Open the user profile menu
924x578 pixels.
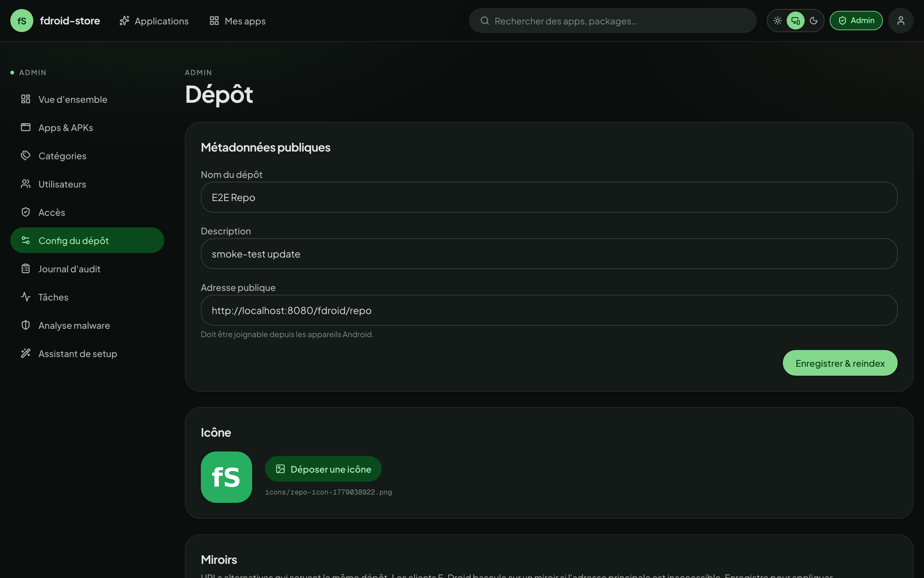[x=901, y=21]
